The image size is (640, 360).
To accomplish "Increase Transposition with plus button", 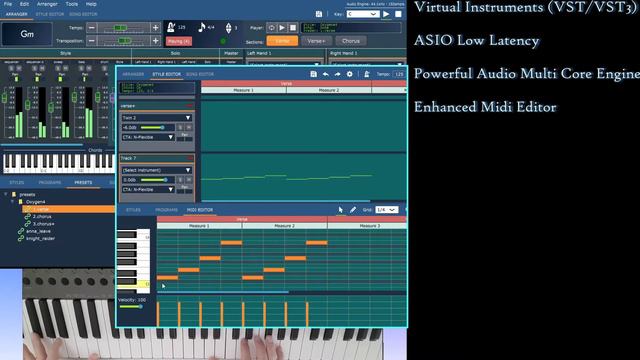I will tap(156, 41).
